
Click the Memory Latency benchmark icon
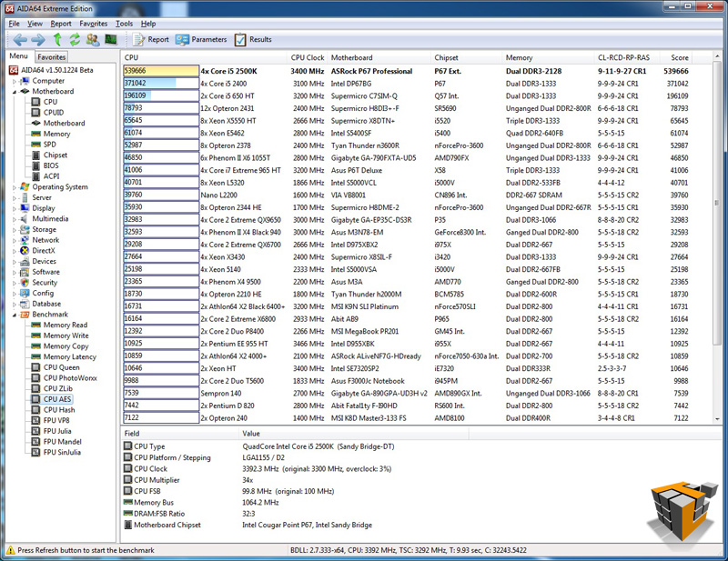35,356
